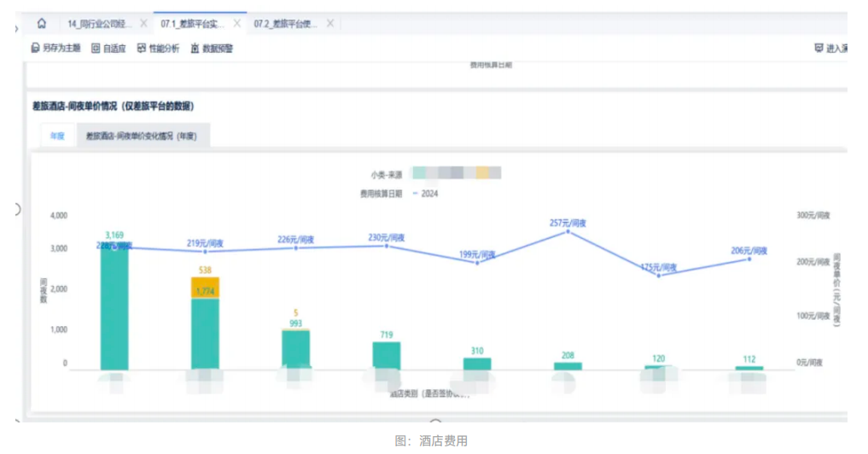Click the 120 teal bar
Screen dimensions: 868x454
(x=658, y=368)
